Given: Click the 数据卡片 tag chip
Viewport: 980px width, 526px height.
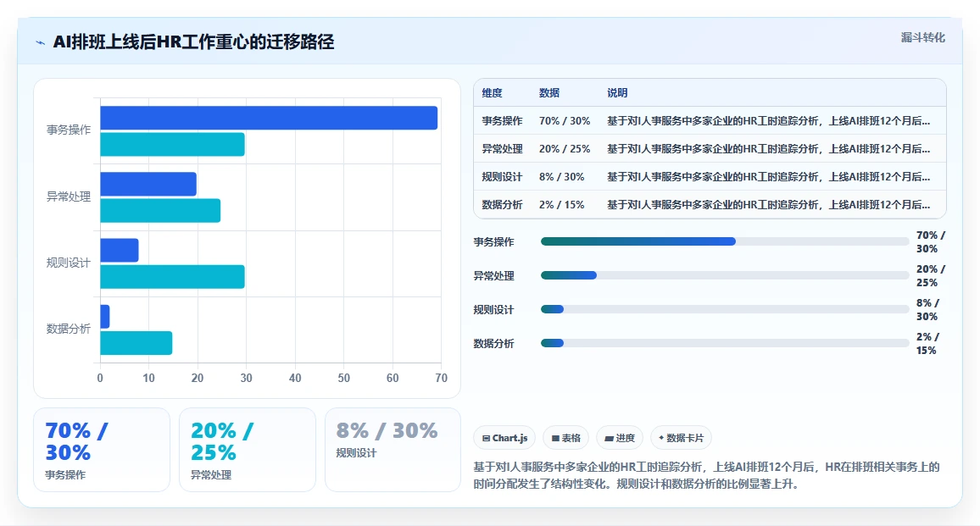Looking at the screenshot, I should (x=682, y=438).
